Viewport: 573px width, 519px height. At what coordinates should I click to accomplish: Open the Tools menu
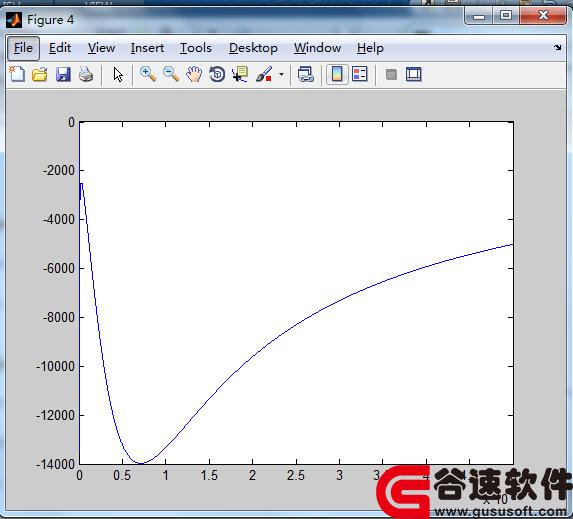[196, 48]
